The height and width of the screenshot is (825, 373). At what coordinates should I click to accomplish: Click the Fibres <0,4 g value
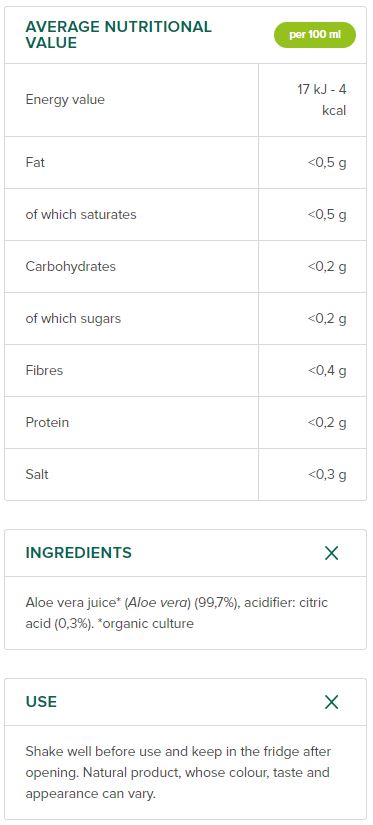327,371
